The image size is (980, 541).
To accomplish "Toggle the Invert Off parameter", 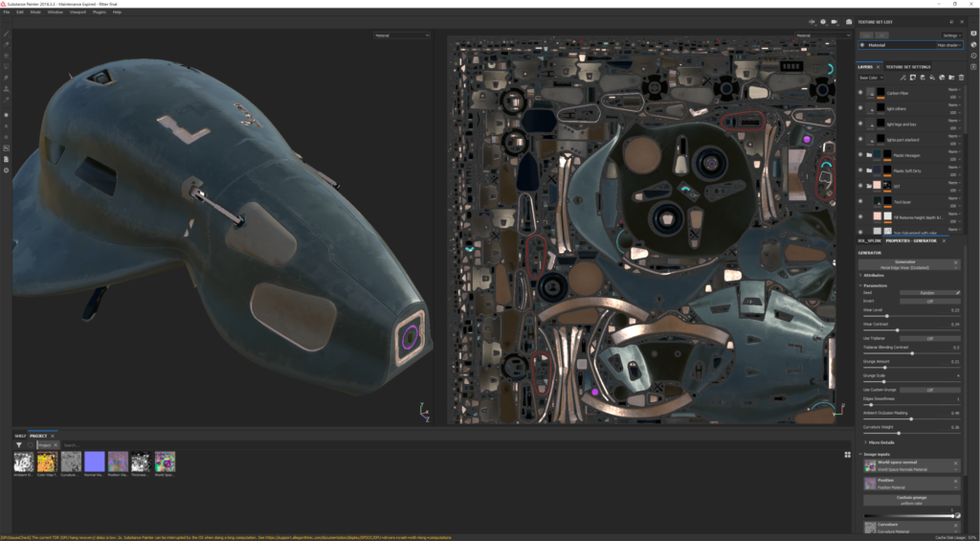I will (930, 301).
